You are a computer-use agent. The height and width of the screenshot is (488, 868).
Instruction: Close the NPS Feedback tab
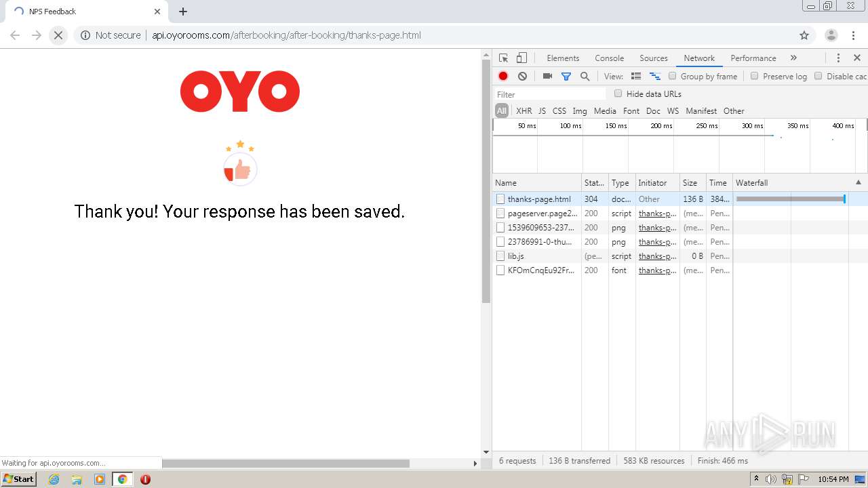(157, 12)
